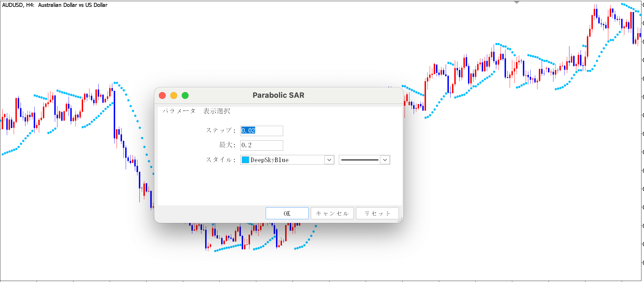This screenshot has width=644, height=283.
Task: Switch to the パラメータ tab
Action: coord(179,111)
